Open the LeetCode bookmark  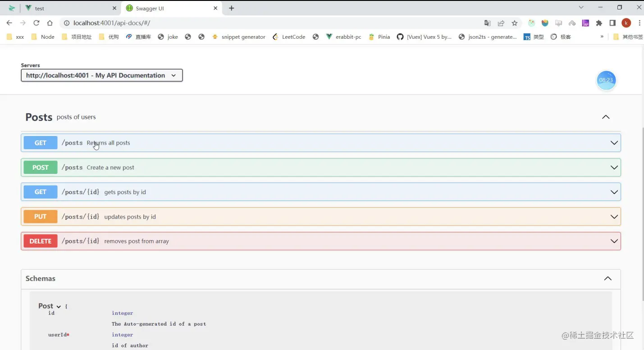pos(289,37)
